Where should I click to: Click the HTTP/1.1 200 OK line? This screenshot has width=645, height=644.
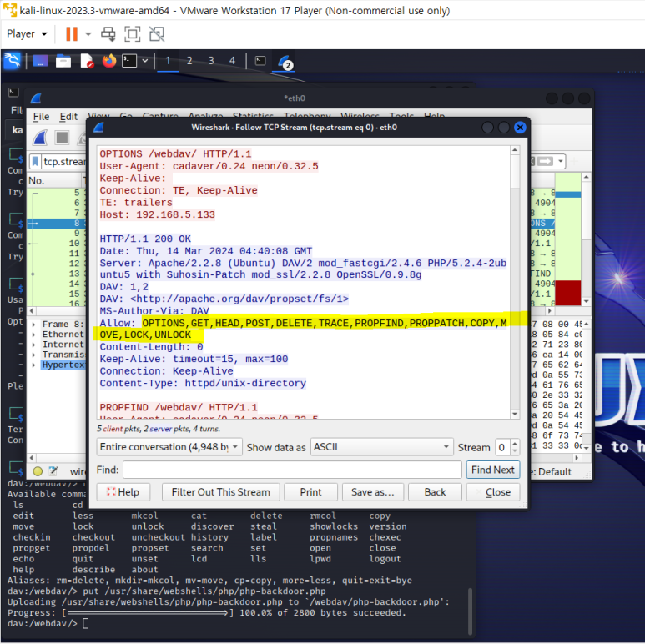(145, 239)
